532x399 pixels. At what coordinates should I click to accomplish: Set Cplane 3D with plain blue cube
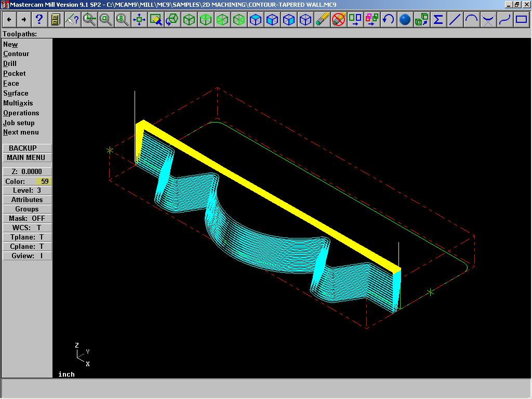(305, 20)
